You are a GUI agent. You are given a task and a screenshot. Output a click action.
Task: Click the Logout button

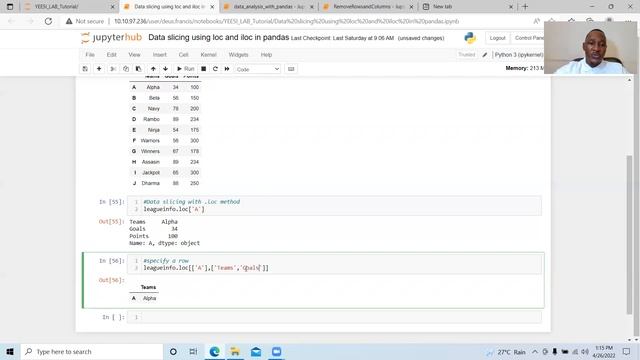(x=497, y=38)
